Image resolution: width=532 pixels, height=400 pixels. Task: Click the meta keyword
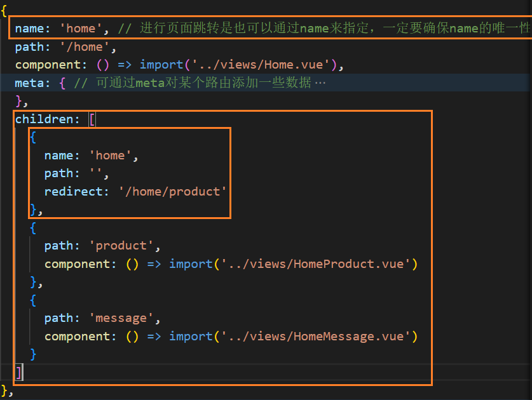29,83
